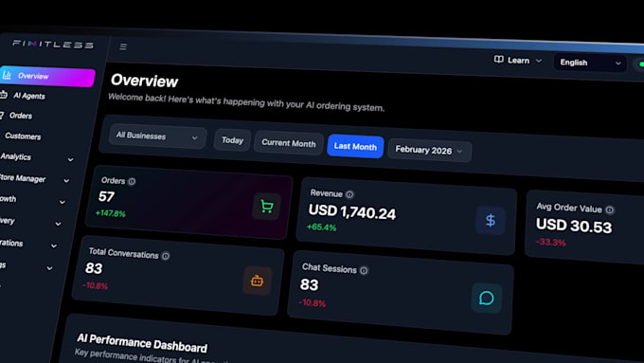
Task: Click the Orders count 57
Action: coord(106,196)
